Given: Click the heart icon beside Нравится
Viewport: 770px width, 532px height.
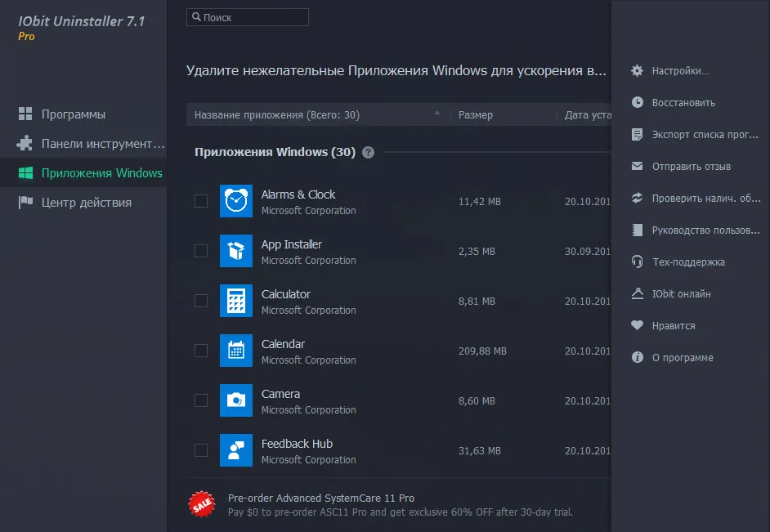Looking at the screenshot, I should pyautogui.click(x=637, y=325).
